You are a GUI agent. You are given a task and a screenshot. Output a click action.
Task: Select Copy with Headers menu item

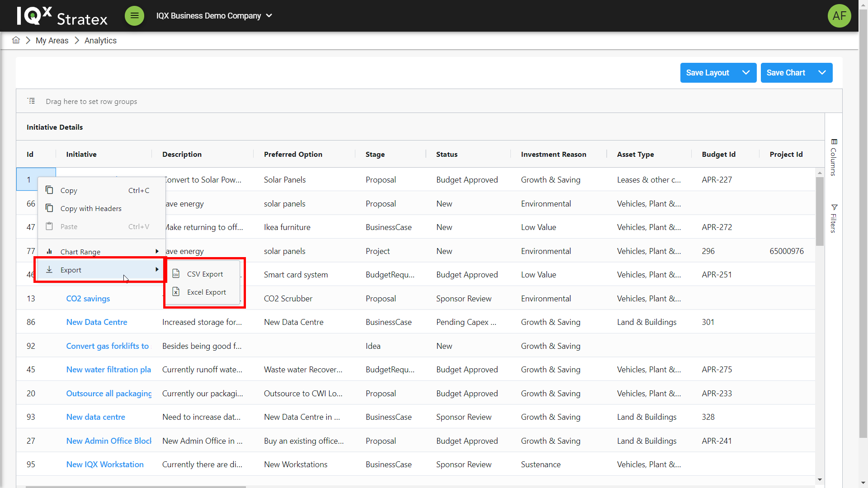tap(91, 208)
